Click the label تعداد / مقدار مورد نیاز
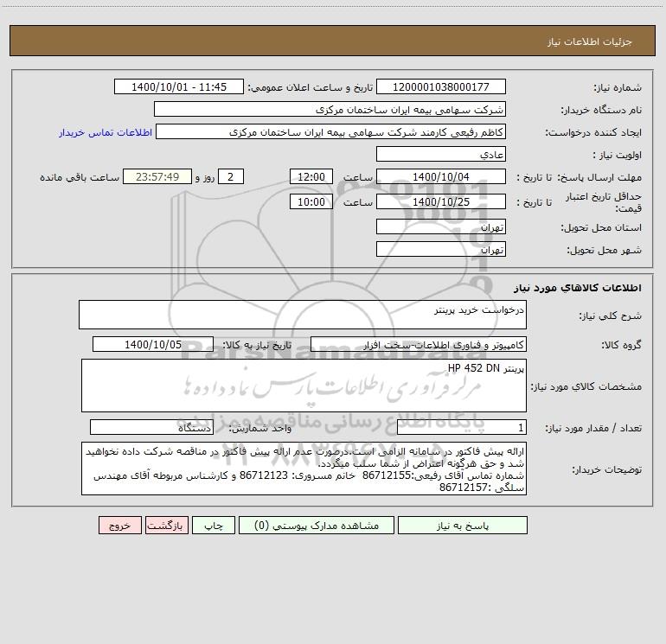The height and width of the screenshot is (644, 666). tap(593, 429)
